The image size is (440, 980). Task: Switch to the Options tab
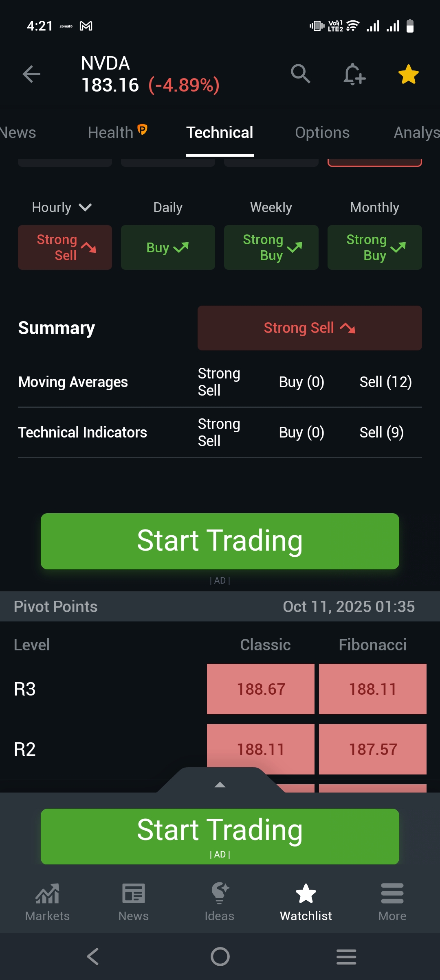(322, 133)
